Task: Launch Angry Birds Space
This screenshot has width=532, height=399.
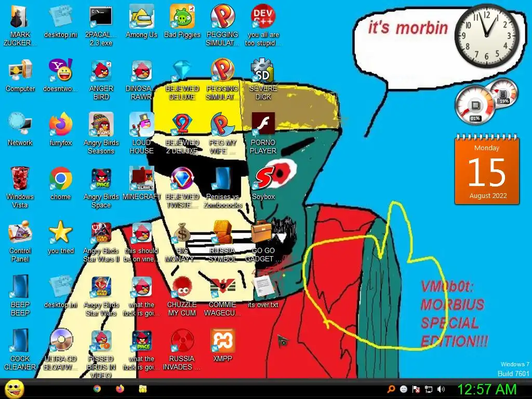Action: (x=101, y=179)
